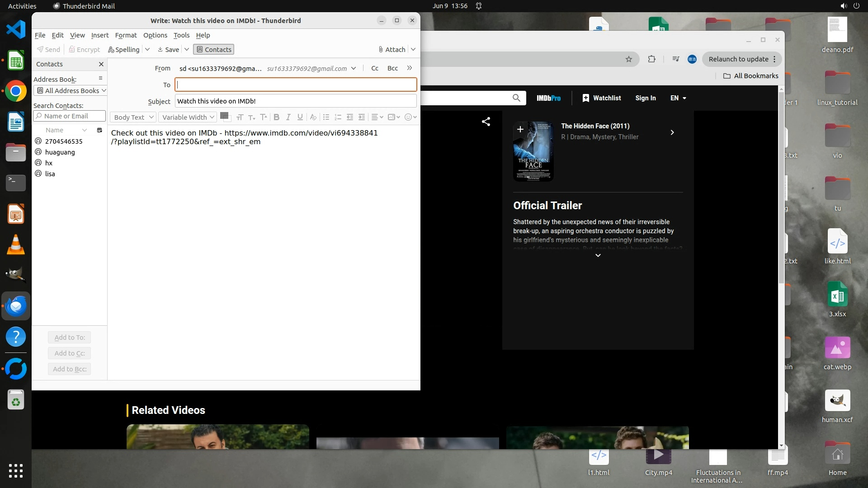Select contact huaguang in list
868x488 pixels.
60,152
